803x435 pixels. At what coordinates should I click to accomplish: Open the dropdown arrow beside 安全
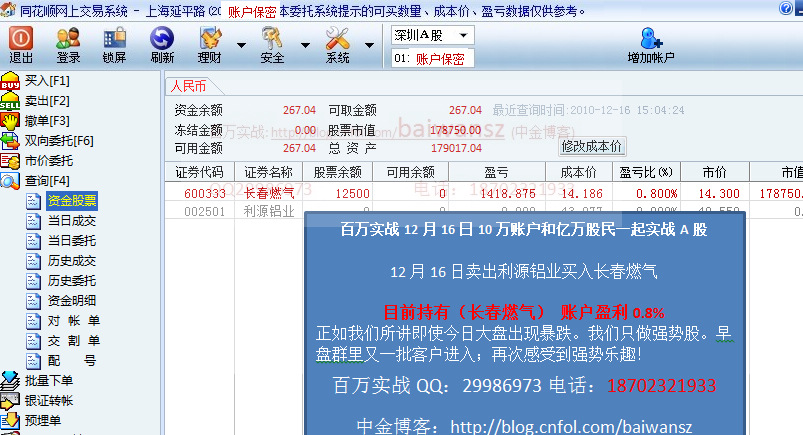point(304,45)
